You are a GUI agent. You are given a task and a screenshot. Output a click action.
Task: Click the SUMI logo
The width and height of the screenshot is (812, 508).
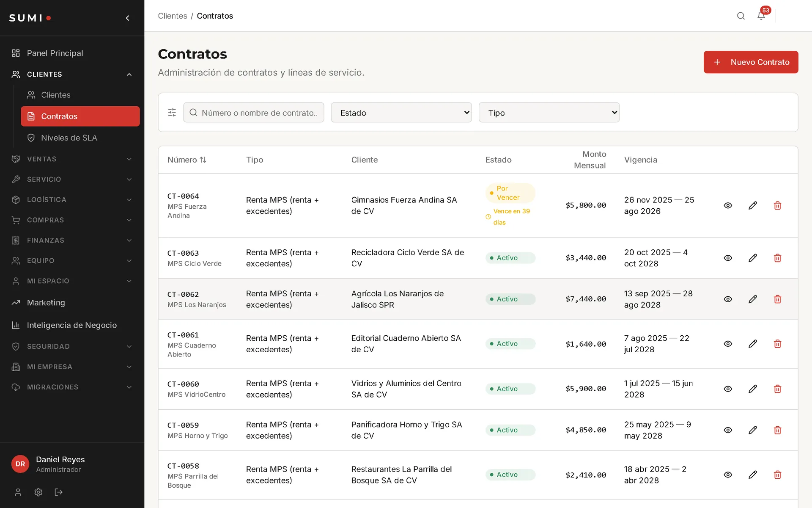click(30, 18)
